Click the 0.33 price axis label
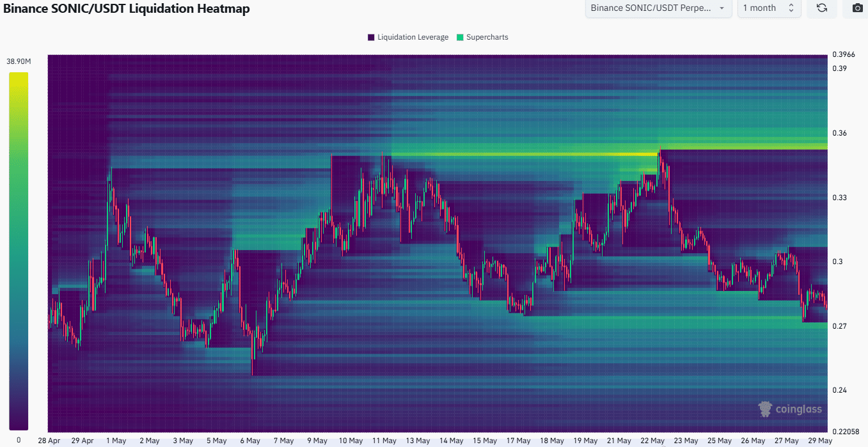868x447 pixels. pyautogui.click(x=839, y=198)
